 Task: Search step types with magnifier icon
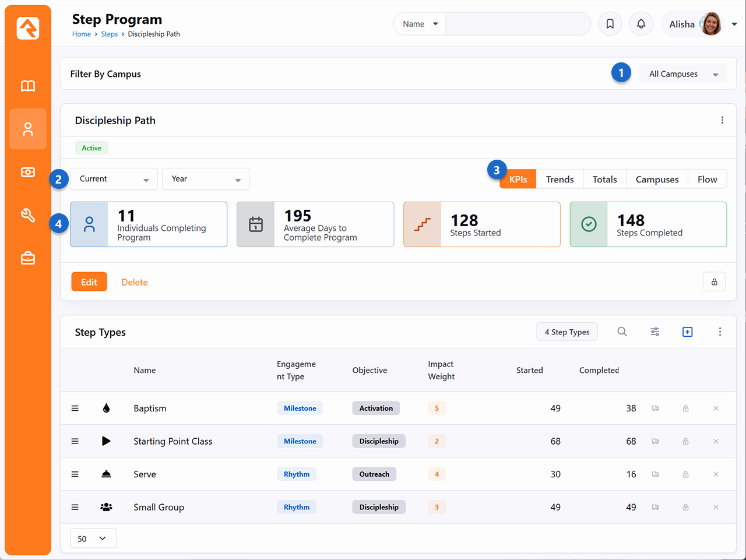coord(622,332)
